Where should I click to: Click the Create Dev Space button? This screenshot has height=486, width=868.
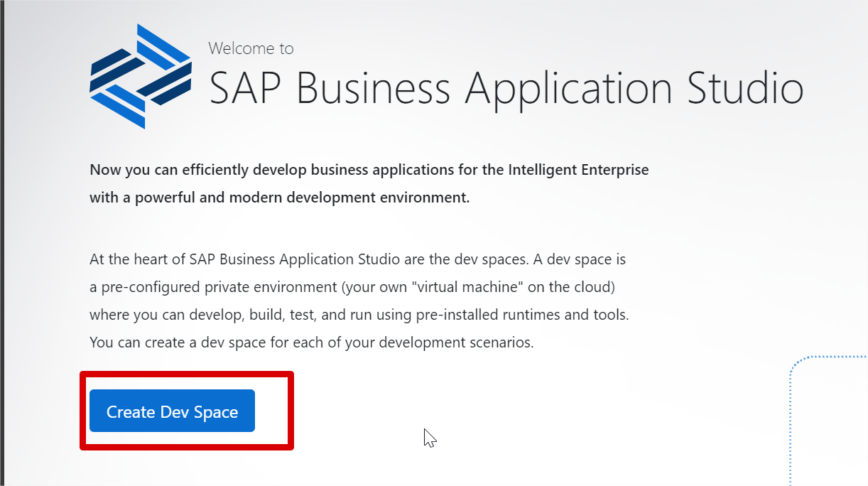(172, 411)
